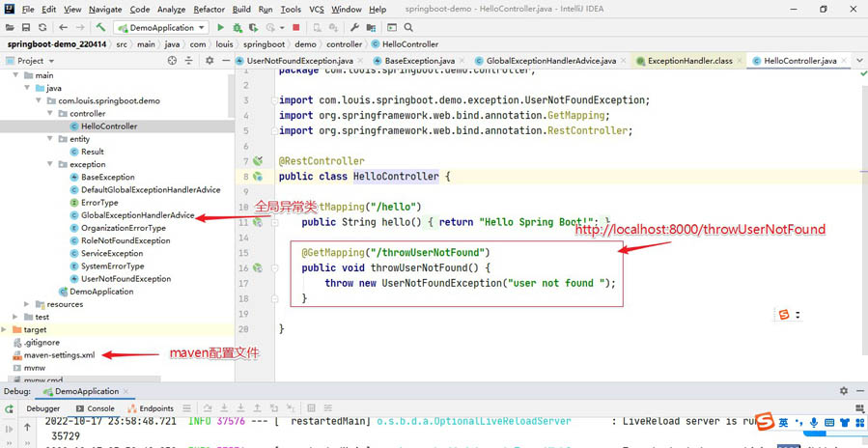Viewport: 868px width, 448px height.
Task: Click the console scroll-up arrow button
Action: tap(27, 427)
